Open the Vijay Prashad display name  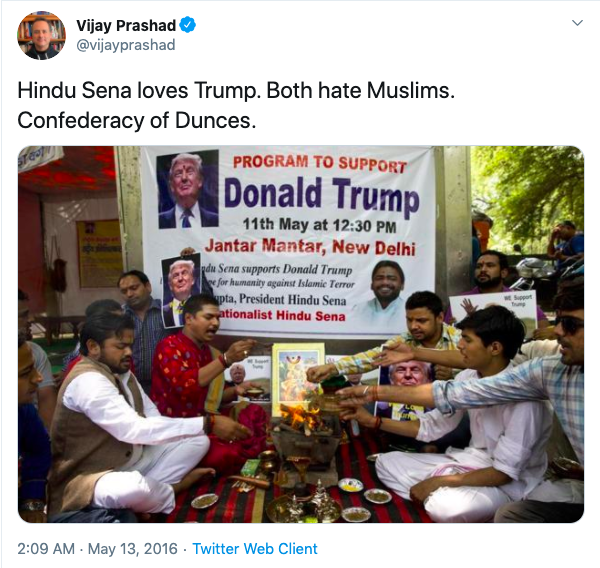(x=126, y=25)
